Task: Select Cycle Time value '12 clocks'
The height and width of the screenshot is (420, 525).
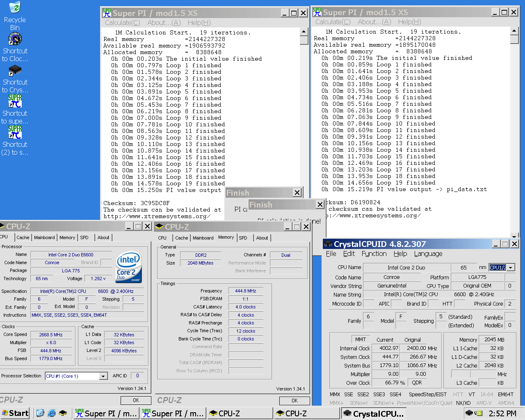Action: click(x=246, y=331)
